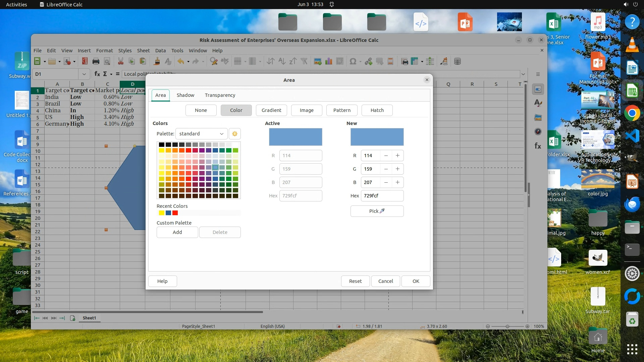Open the Functions fx sidebar panel

click(538, 146)
